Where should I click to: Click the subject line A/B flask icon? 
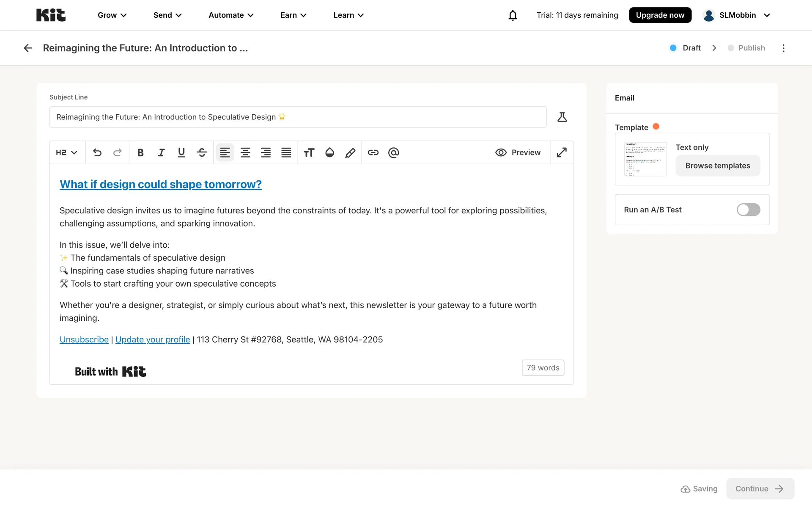[562, 117]
